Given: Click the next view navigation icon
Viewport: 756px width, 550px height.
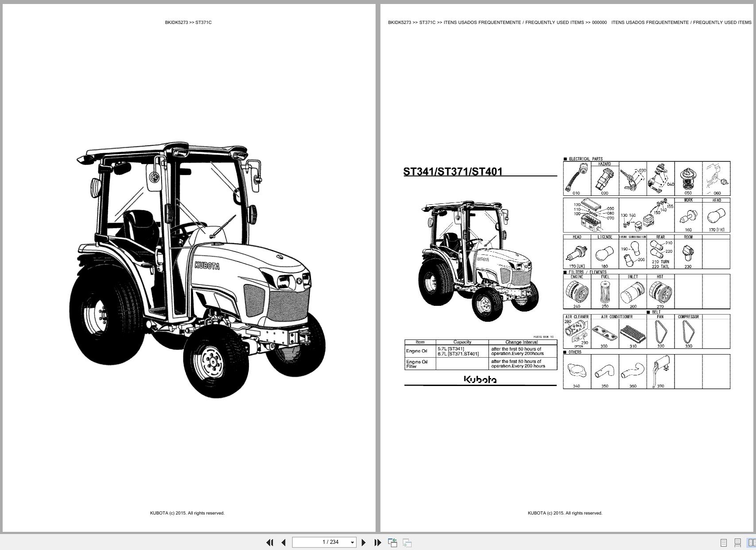Looking at the screenshot, I should [x=407, y=542].
